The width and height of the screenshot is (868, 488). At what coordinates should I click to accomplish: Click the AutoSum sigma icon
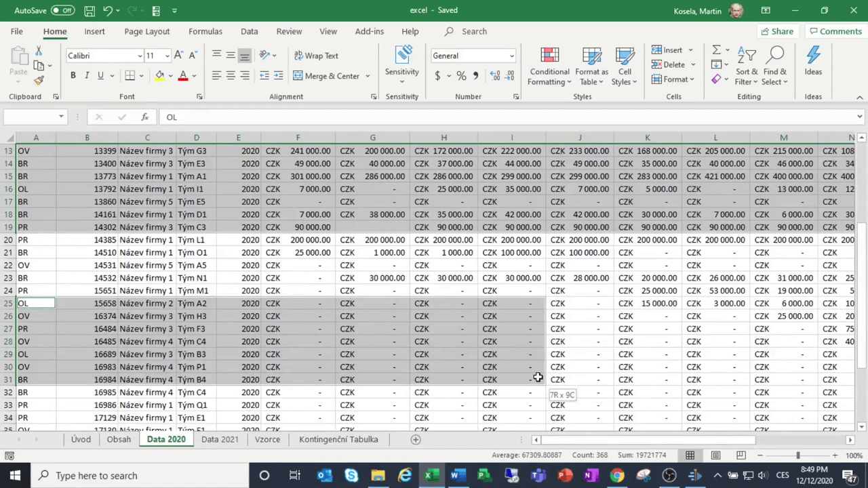716,50
